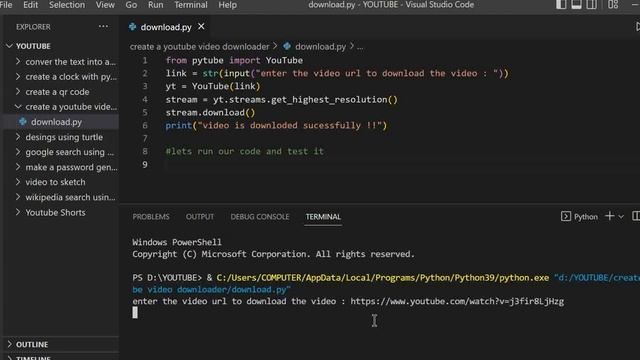This screenshot has height=360, width=640.
Task: Click the download.py breadcrumb item
Action: pos(320,47)
